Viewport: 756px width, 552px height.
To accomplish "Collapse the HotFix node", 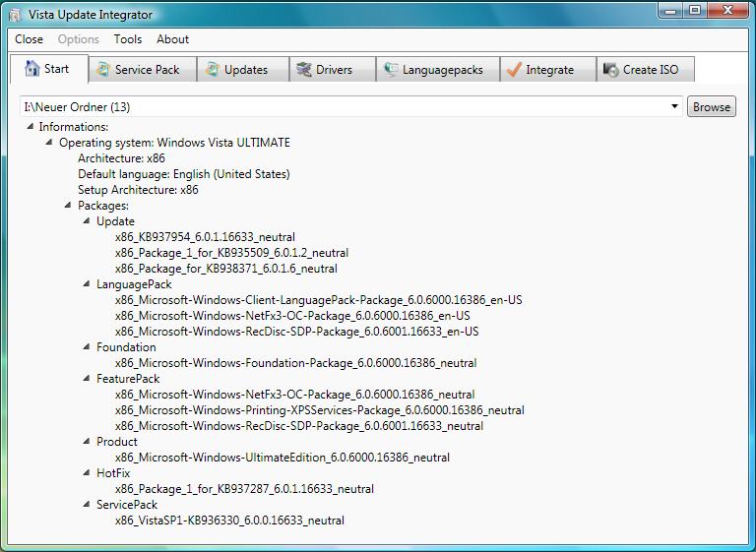I will point(87,473).
